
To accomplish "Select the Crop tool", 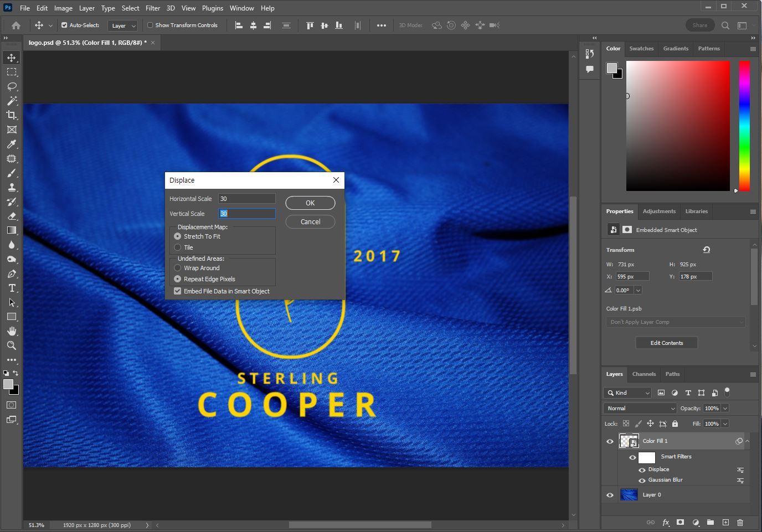I will click(x=12, y=115).
